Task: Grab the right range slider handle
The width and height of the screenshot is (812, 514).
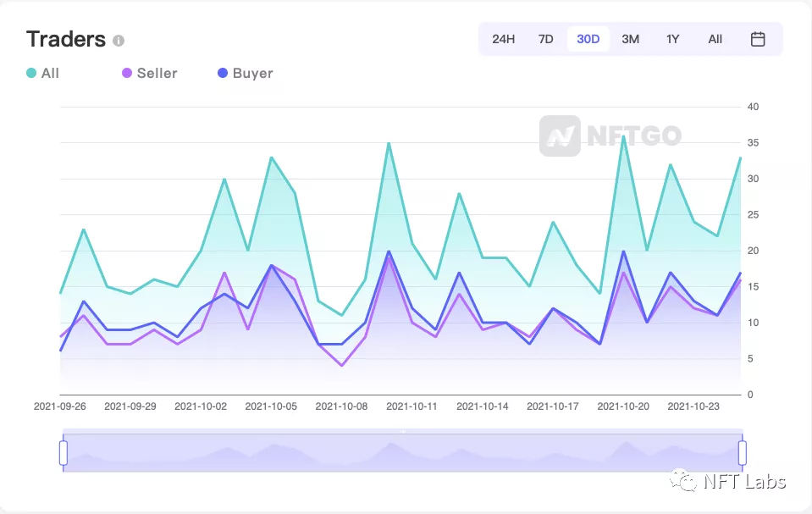Action: 742,452
